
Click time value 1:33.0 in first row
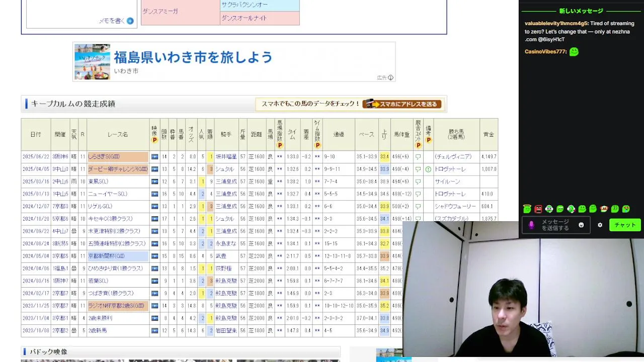point(292,157)
